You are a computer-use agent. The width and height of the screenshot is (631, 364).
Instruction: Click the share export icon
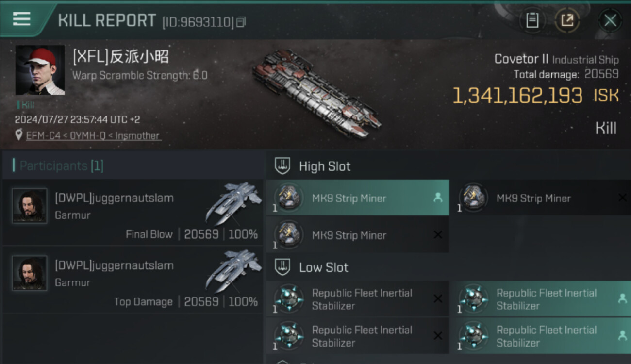tap(567, 20)
